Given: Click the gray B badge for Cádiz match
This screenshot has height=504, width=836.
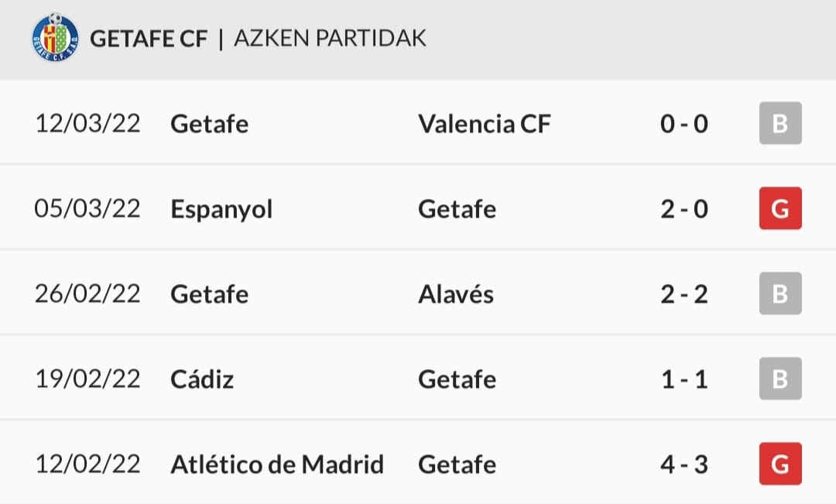Looking at the screenshot, I should click(x=780, y=379).
